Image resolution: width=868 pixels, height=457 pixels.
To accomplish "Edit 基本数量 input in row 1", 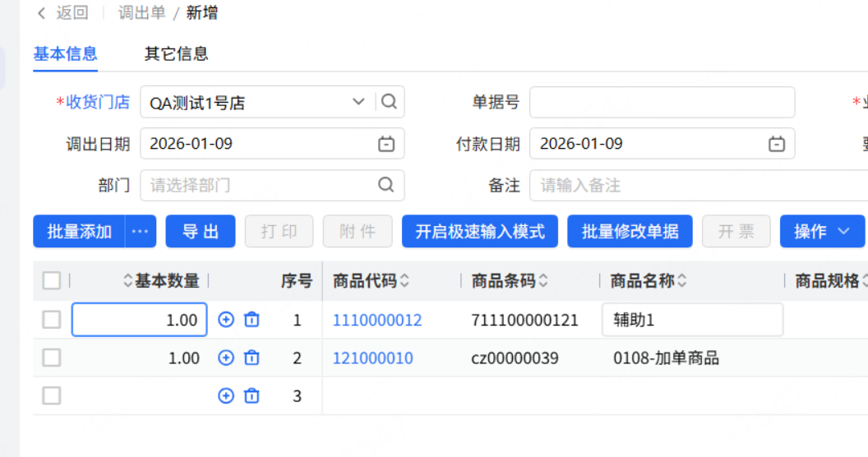I will [x=140, y=319].
